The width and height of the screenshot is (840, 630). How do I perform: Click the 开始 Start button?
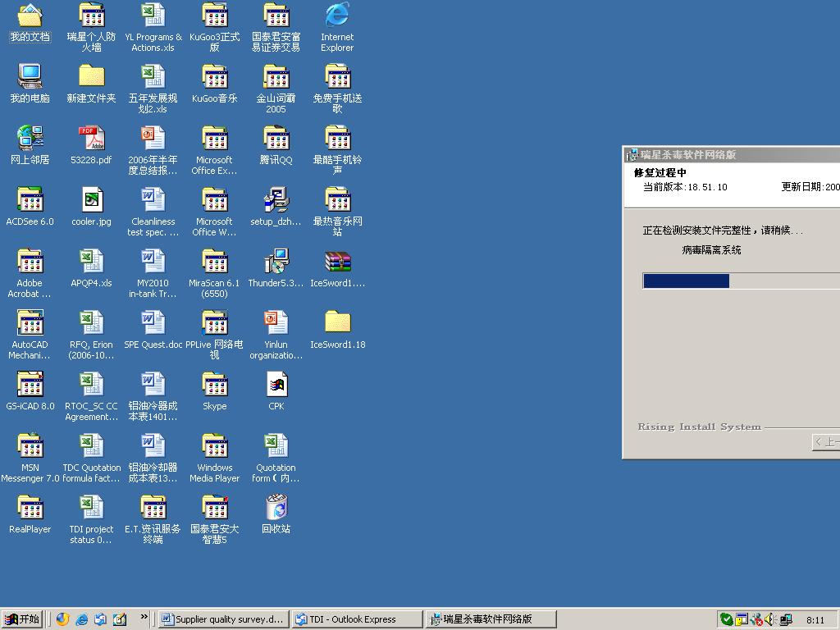22,619
